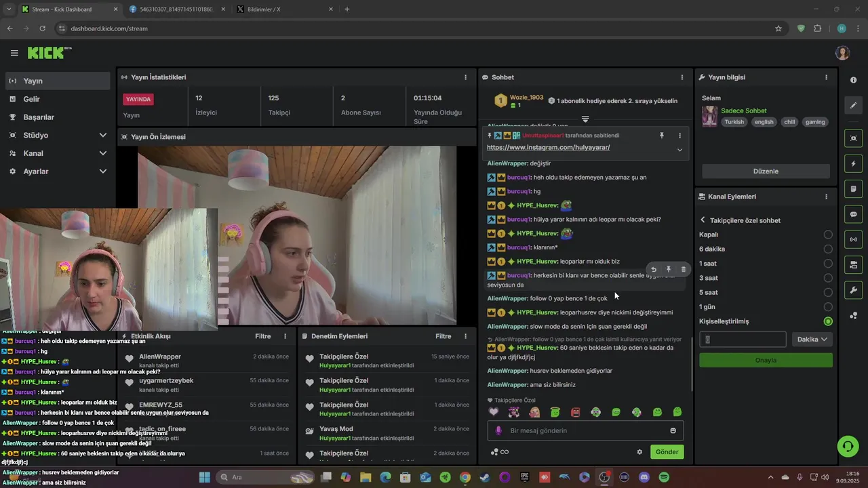Open a new browser tab
The width and height of the screenshot is (868, 488).
pos(347,9)
